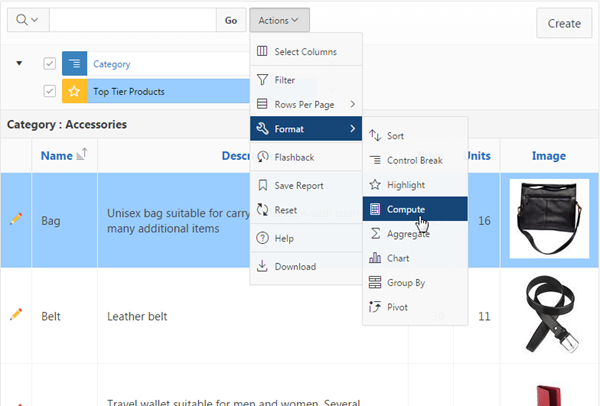Image resolution: width=600 pixels, height=406 pixels.
Task: Uncheck the Category control break checkbox
Action: coord(50,64)
